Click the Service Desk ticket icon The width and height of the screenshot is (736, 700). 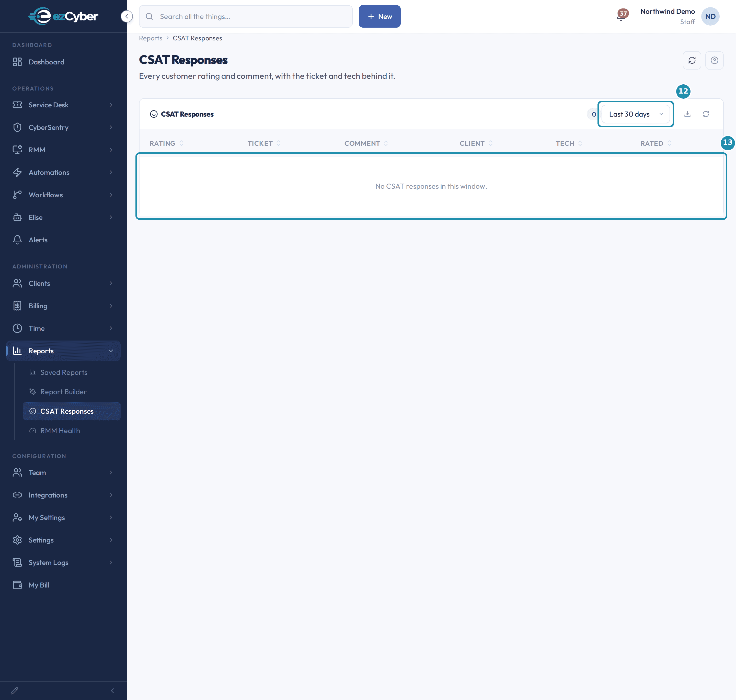(x=17, y=105)
